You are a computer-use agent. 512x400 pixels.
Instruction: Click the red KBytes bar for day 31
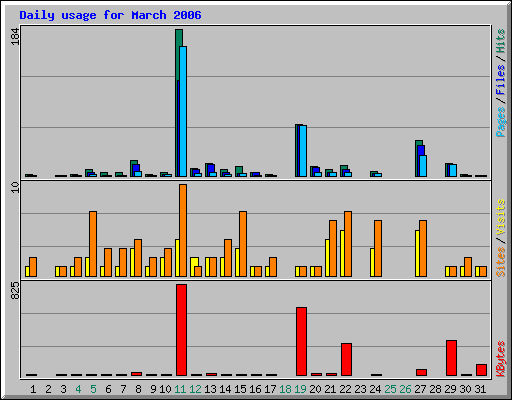(481, 370)
